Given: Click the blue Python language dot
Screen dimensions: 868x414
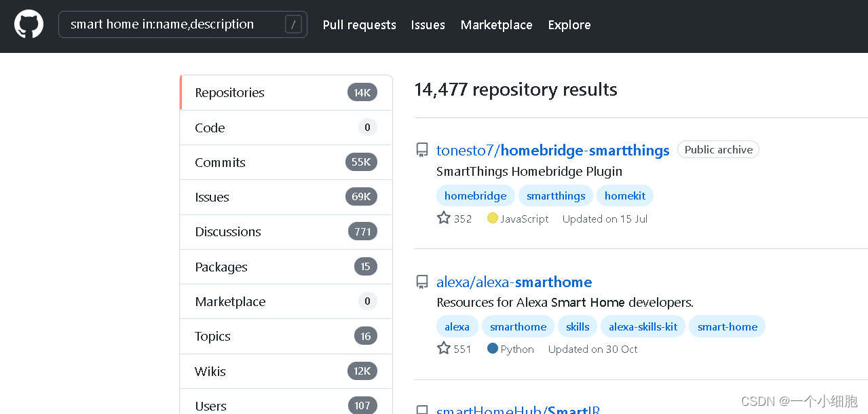Looking at the screenshot, I should [x=493, y=348].
